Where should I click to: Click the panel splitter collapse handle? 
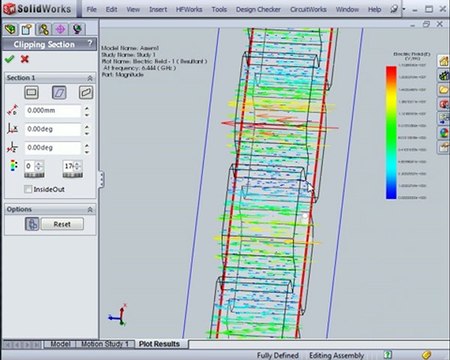point(101,179)
